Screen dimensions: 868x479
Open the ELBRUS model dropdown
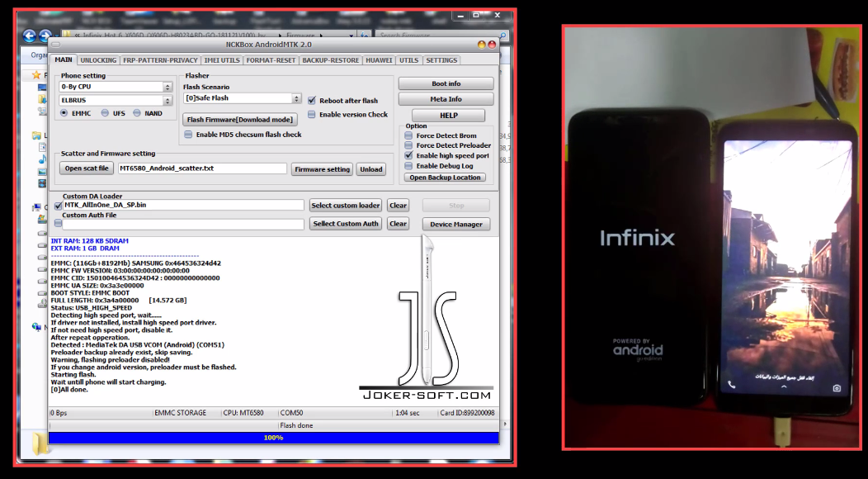coord(167,100)
